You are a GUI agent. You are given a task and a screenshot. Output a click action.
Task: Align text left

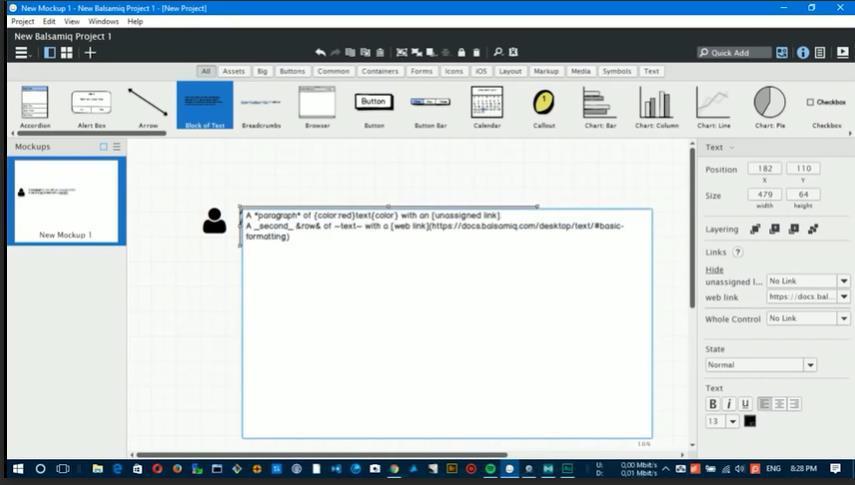[764, 404]
